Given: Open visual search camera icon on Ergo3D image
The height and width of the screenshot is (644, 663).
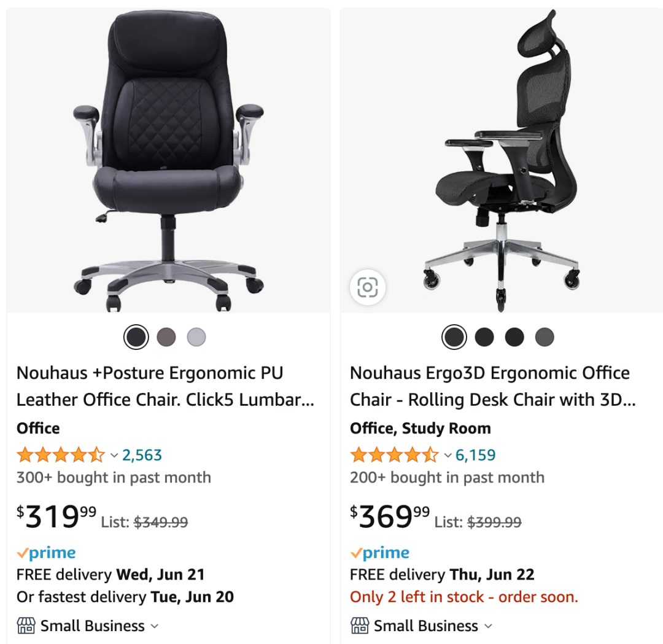Looking at the screenshot, I should [367, 287].
